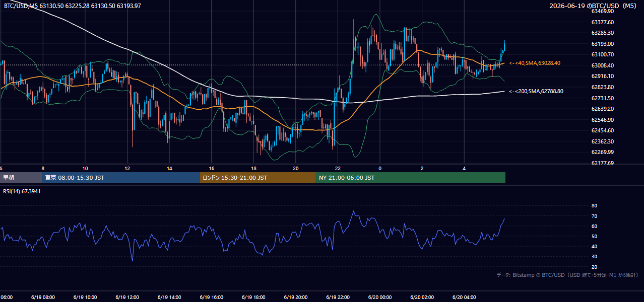Click the 6/20 02:00 time label

pyautogui.click(x=422, y=297)
